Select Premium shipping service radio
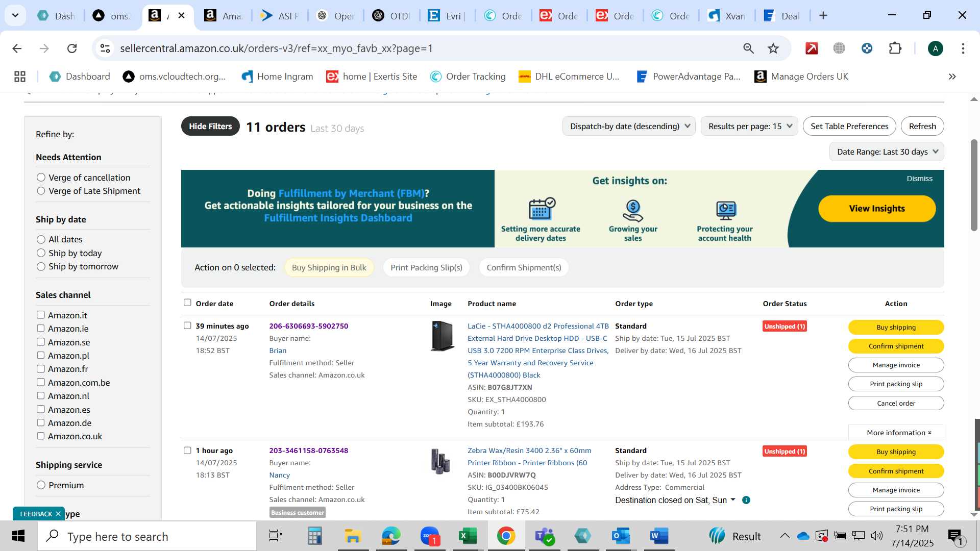Viewport: 980px width, 551px height. [41, 485]
